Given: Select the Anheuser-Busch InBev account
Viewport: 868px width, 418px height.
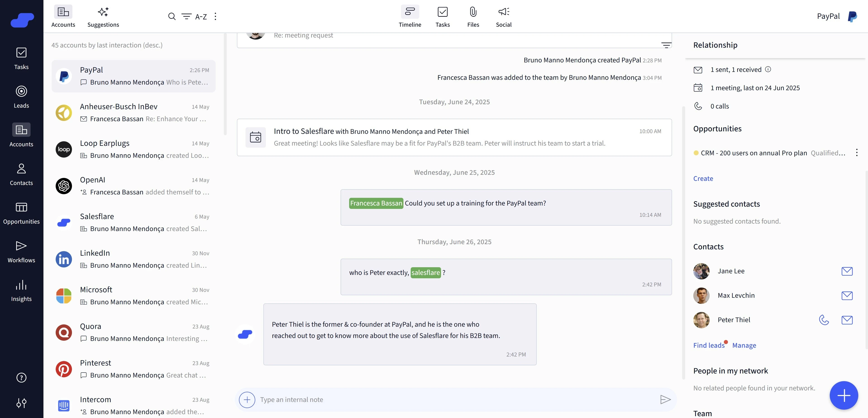Looking at the screenshot, I should pyautogui.click(x=134, y=113).
